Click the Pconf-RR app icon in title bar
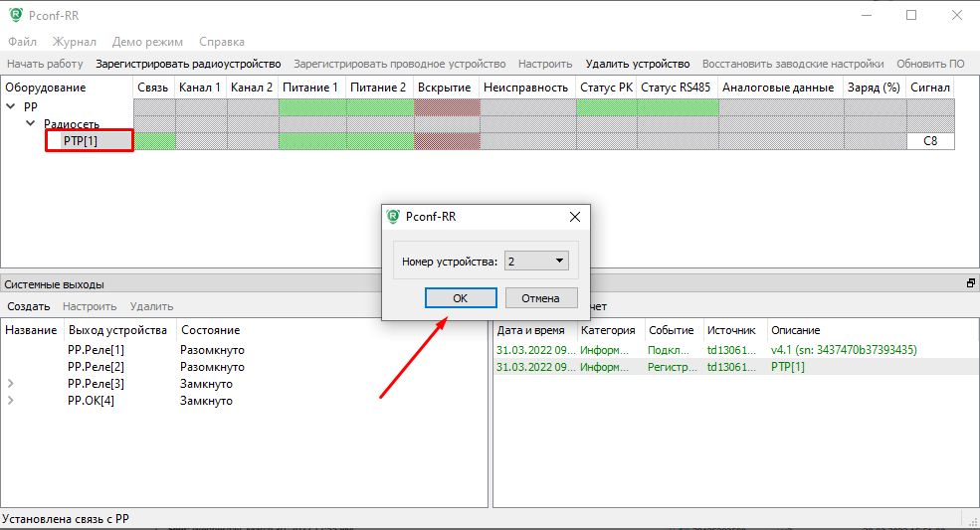This screenshot has width=980, height=530. coord(16,16)
